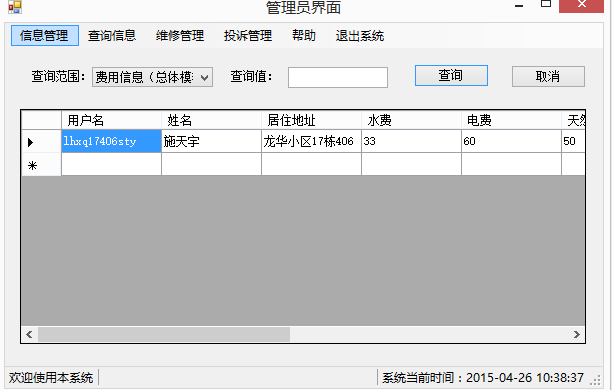Screen dimensions: 612x390
Task: Open the 维修管理 menu
Action: click(180, 36)
